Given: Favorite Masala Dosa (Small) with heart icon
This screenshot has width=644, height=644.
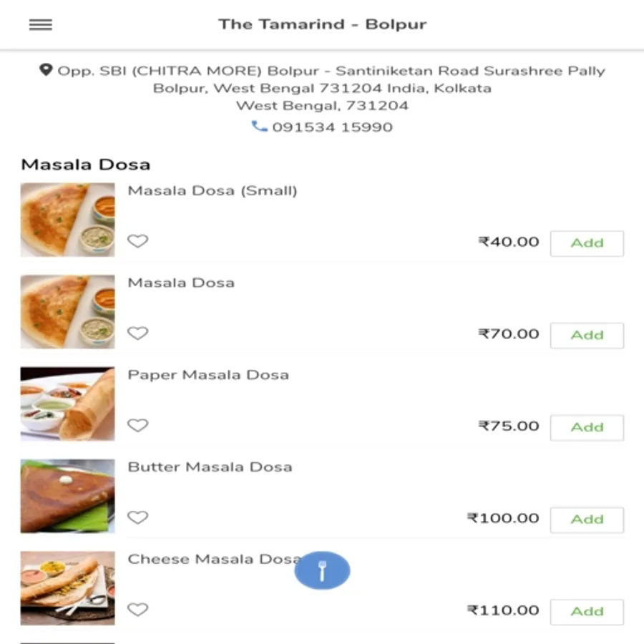Looking at the screenshot, I should (137, 241).
